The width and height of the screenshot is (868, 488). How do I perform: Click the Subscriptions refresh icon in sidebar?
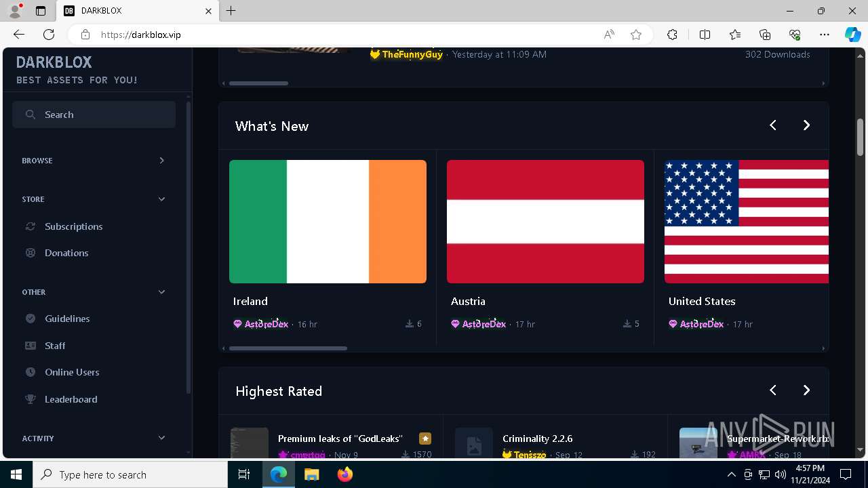(x=31, y=226)
